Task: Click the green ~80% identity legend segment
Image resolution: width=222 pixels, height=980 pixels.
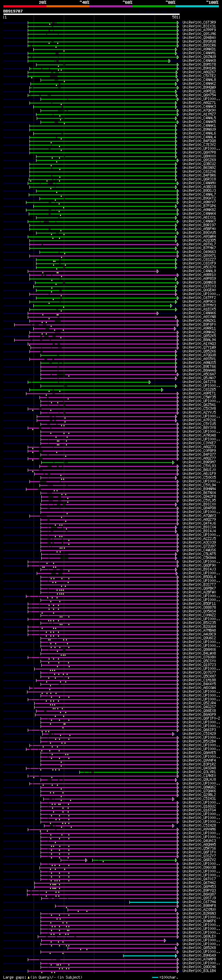Action: point(154,6)
